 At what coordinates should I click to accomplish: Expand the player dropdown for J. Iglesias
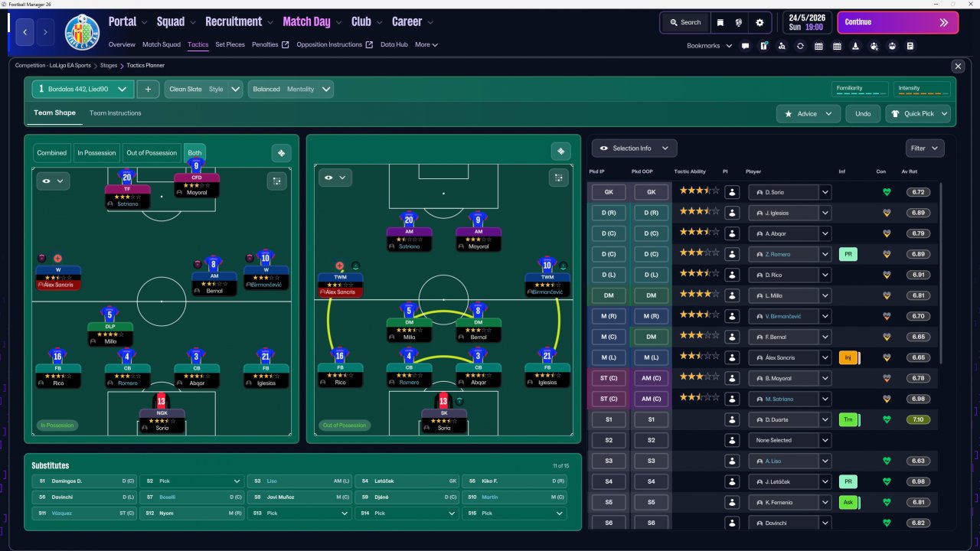[x=825, y=213]
